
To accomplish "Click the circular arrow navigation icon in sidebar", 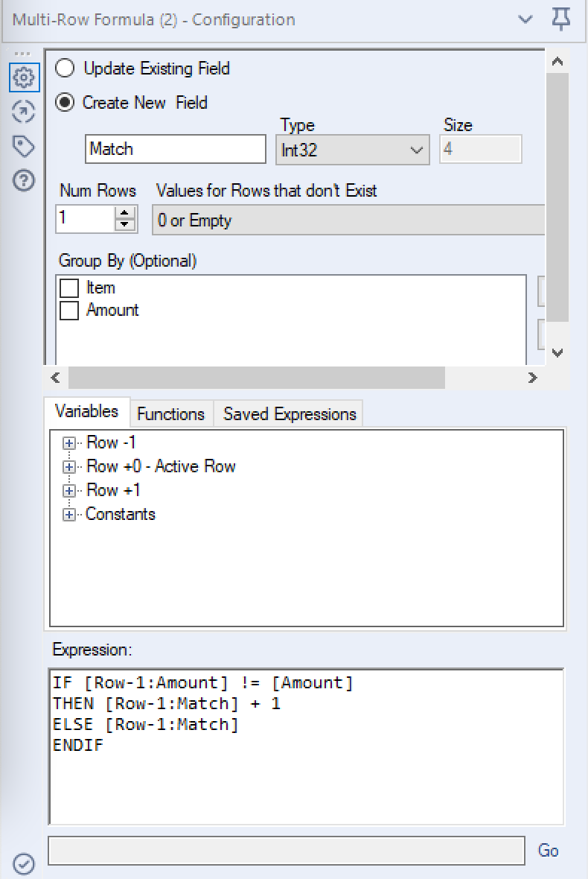I will point(23,110).
